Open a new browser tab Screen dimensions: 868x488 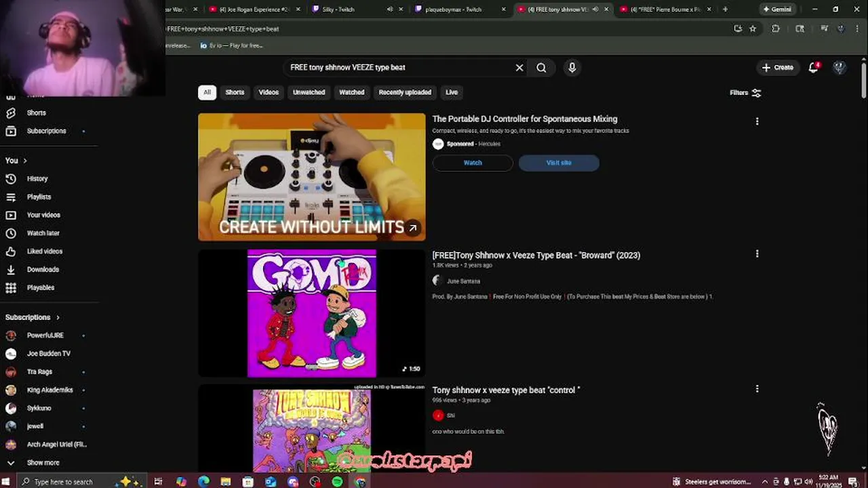coord(725,9)
